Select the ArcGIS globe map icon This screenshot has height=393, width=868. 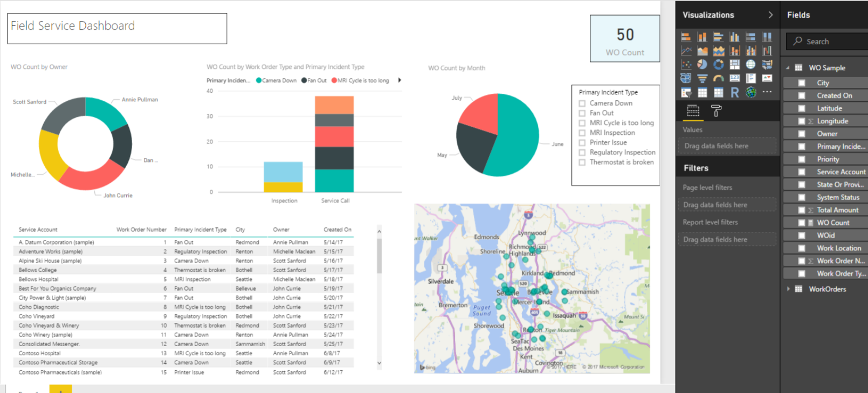(750, 93)
